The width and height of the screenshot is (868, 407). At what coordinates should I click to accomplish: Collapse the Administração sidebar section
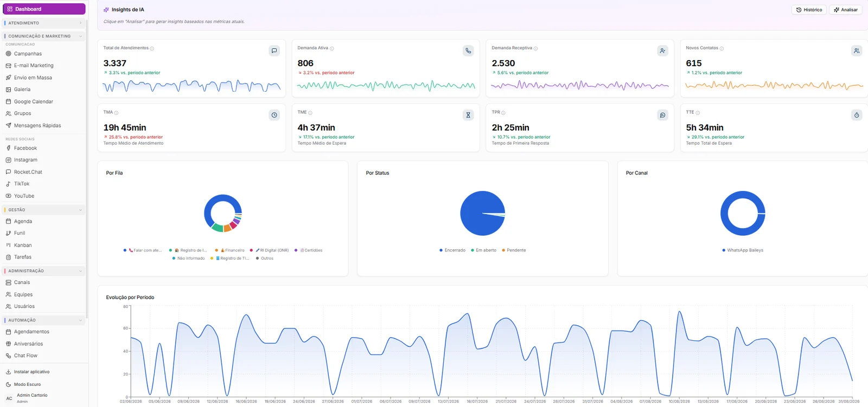(x=44, y=271)
